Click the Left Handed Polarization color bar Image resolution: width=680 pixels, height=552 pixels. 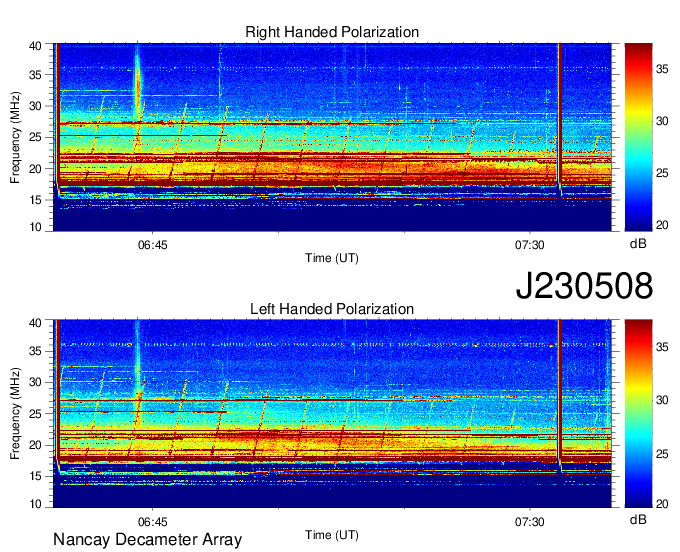[x=638, y=414]
